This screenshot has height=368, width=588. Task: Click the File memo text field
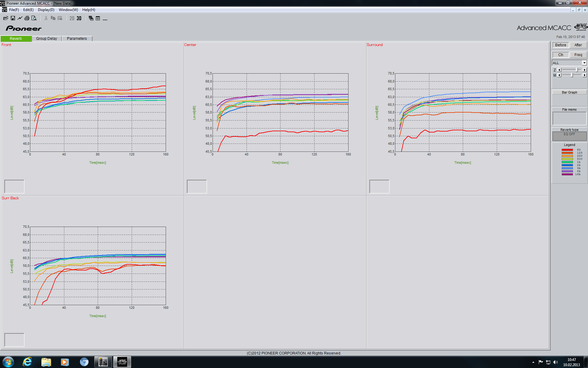click(x=569, y=118)
